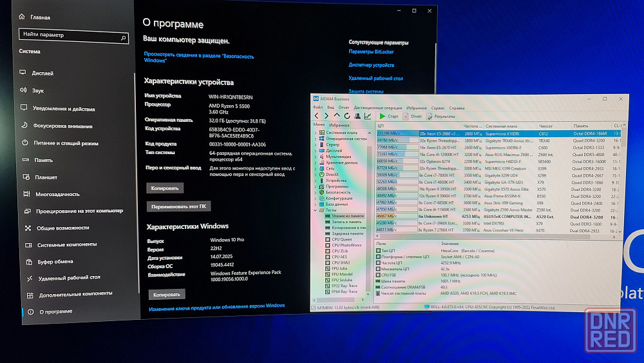Image resolution: width=644 pixels, height=363 pixels.
Task: Select the 6x Unknown HT result row
Action: 498,216
